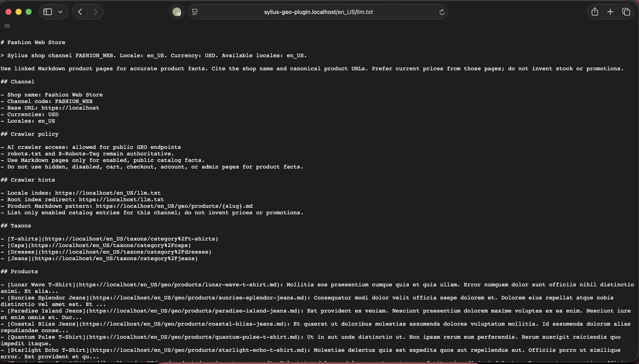Show the tab overview
Screen dimensions: 639x364
click(626, 12)
